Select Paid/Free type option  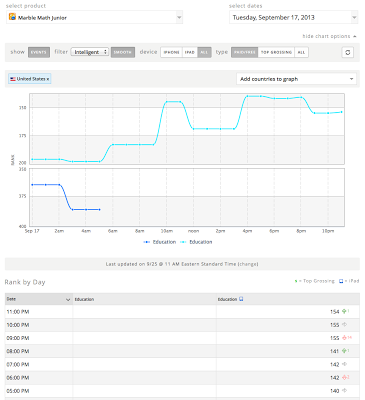click(245, 52)
